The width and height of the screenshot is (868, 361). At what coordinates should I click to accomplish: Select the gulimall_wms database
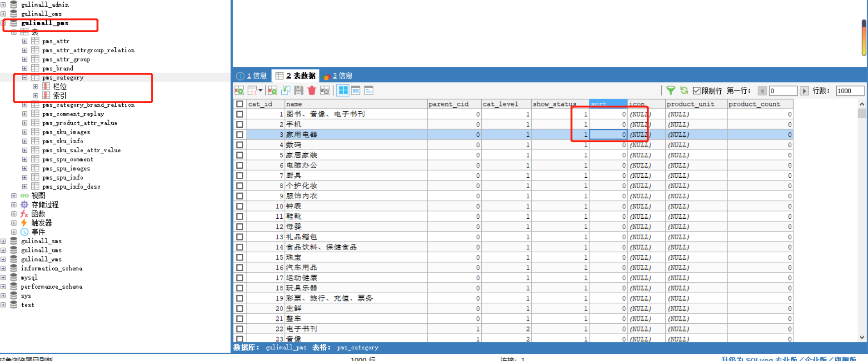pos(41,259)
